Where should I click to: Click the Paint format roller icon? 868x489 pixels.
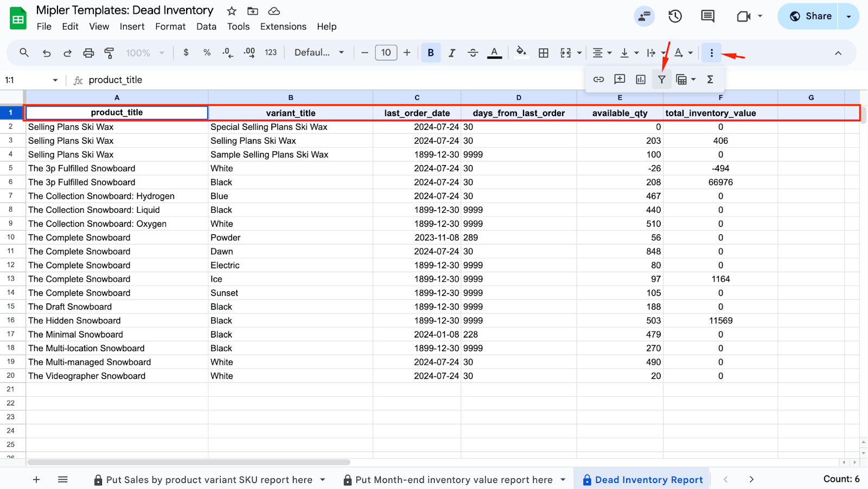(x=109, y=53)
